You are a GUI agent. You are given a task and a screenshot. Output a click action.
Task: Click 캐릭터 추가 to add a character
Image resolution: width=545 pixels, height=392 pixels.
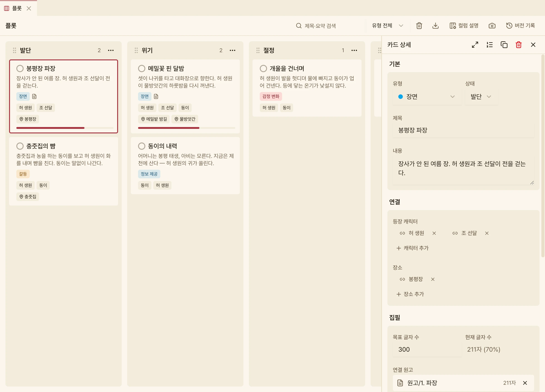tap(412, 248)
